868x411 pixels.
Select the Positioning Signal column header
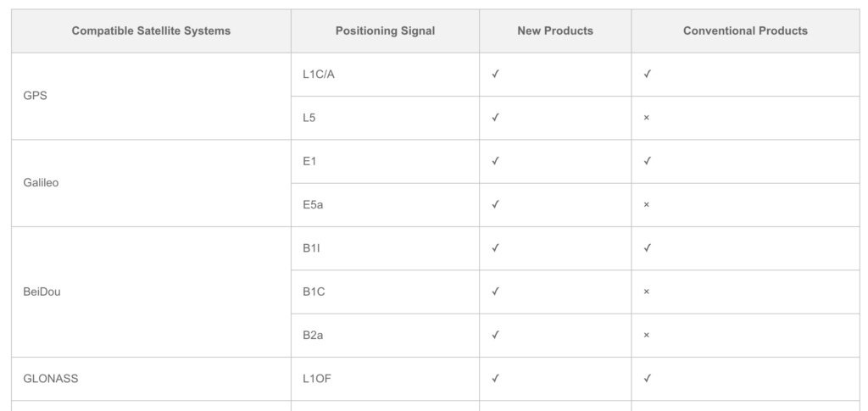(x=386, y=31)
